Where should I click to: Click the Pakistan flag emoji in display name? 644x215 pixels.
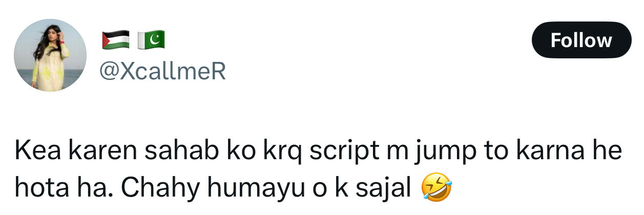coord(150,39)
